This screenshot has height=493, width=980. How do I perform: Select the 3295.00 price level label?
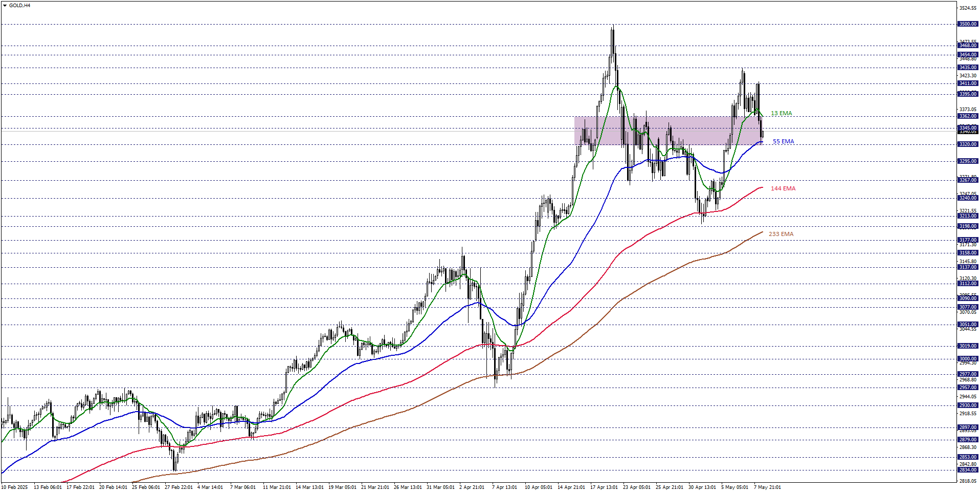(x=968, y=161)
